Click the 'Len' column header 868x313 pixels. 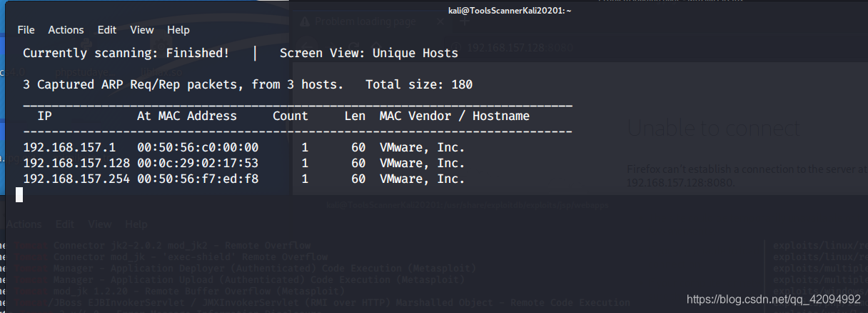[x=355, y=116]
